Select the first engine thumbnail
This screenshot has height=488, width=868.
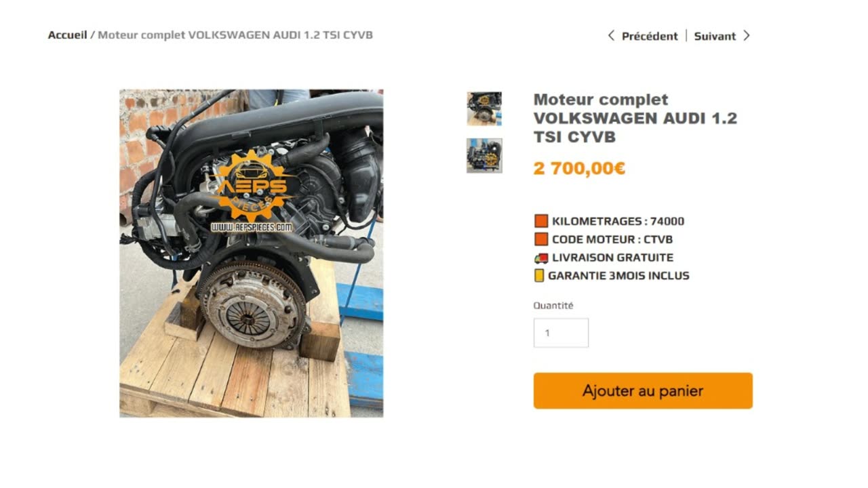click(484, 108)
